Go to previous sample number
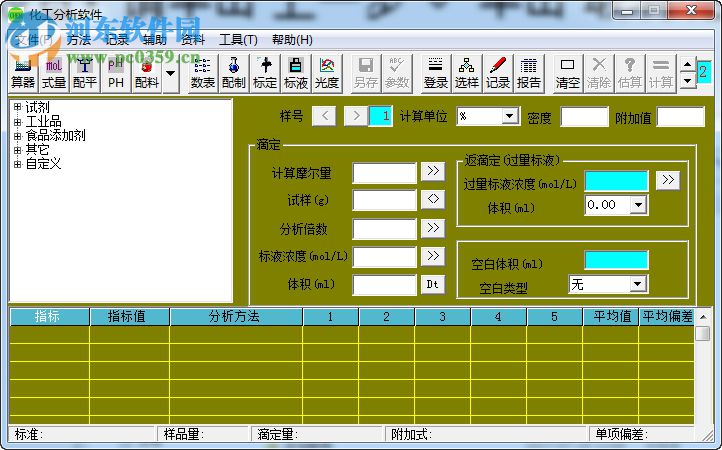Screen dimensions: 722x450 324,116
